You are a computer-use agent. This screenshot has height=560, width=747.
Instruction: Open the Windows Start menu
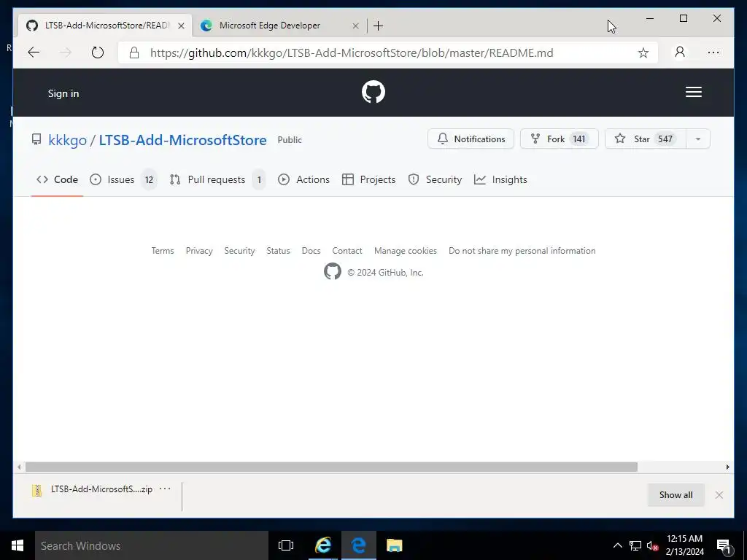click(x=18, y=545)
